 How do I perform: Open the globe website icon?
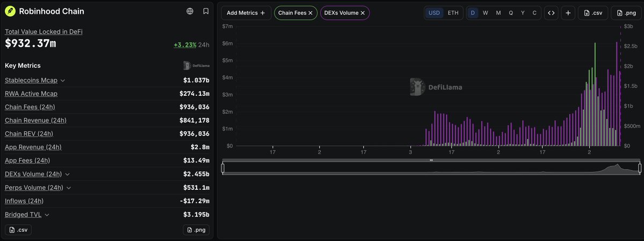pos(190,11)
